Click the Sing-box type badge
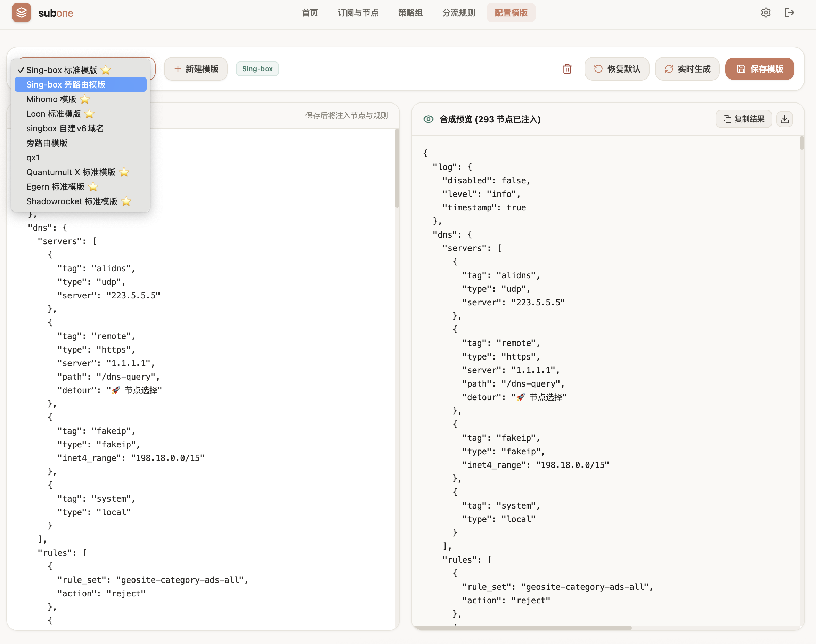This screenshot has height=644, width=816. tap(257, 69)
